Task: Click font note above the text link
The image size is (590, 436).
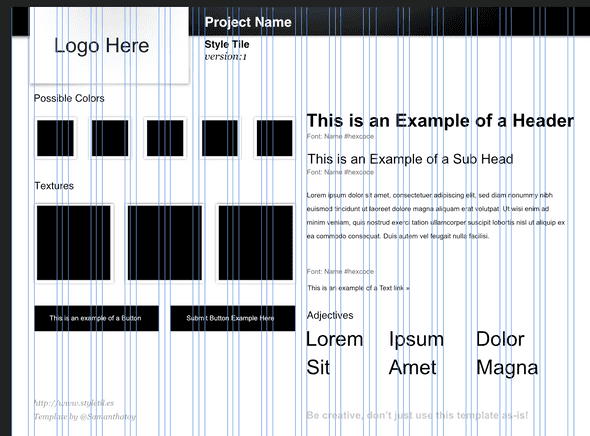Action: pos(340,271)
